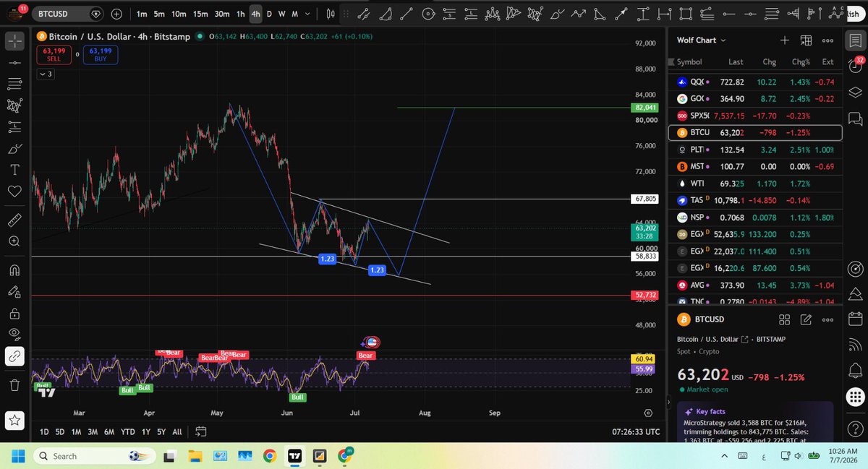Select the rectangle tool in favorites

pyautogui.click(x=686, y=13)
